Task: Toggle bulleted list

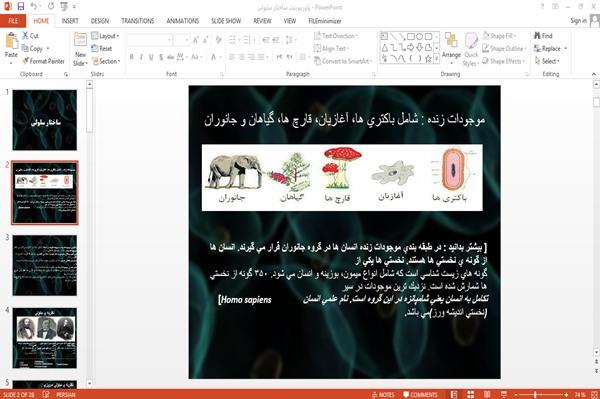Action: (x=233, y=40)
